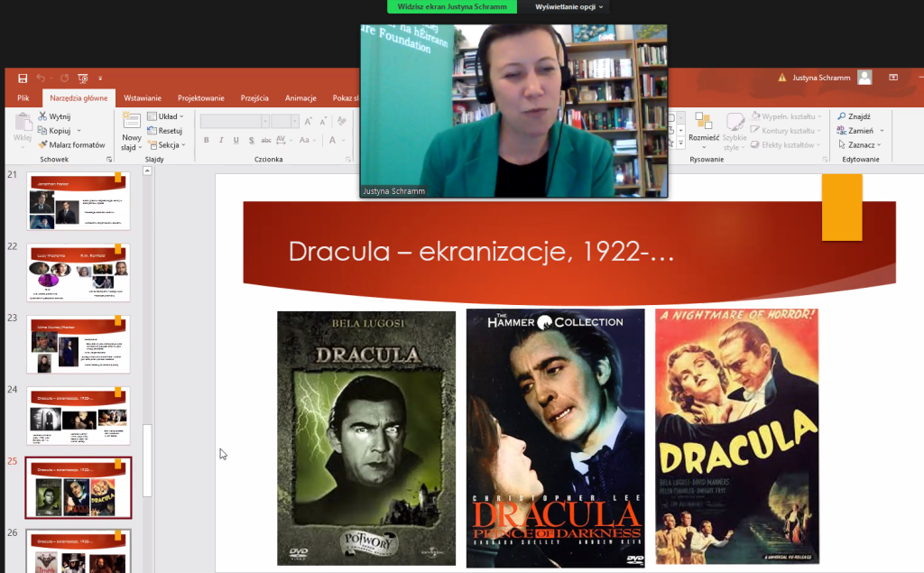Open the Animacje ribbon tab
924x573 pixels.
tap(300, 98)
